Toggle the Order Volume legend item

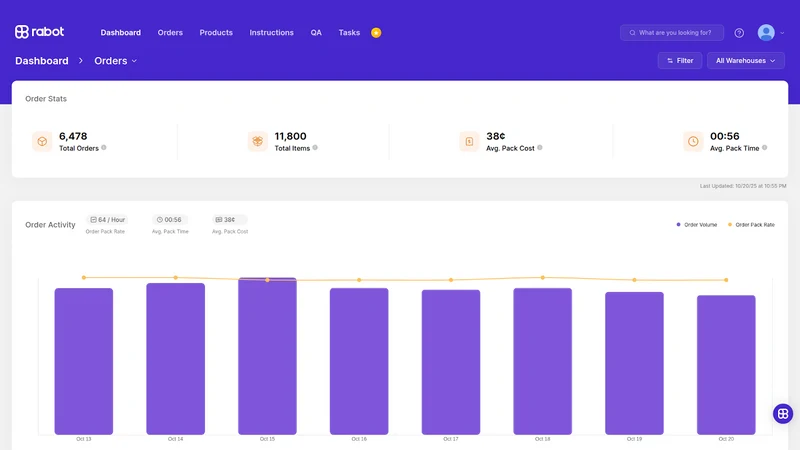(x=696, y=224)
